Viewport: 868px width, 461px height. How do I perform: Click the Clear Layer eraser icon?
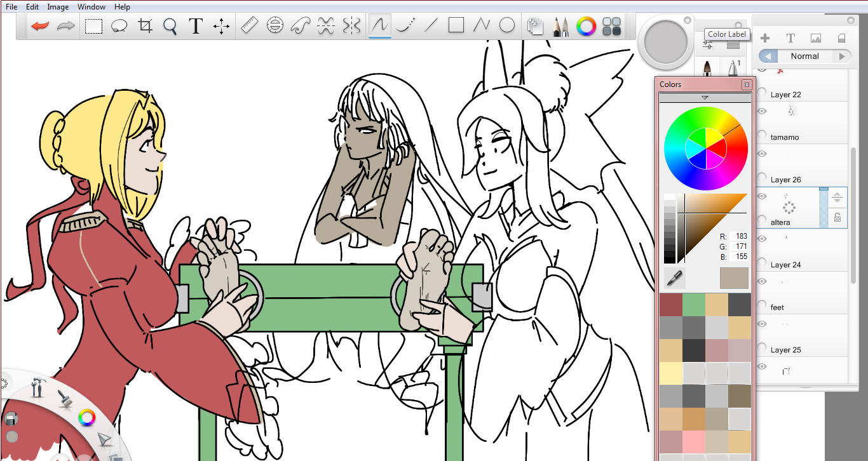click(841, 38)
